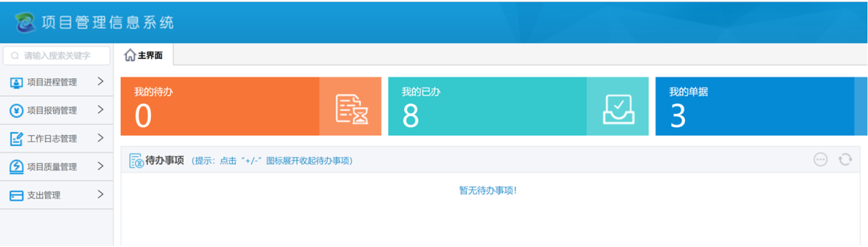Click the 我的已办 count 8

pos(410,116)
